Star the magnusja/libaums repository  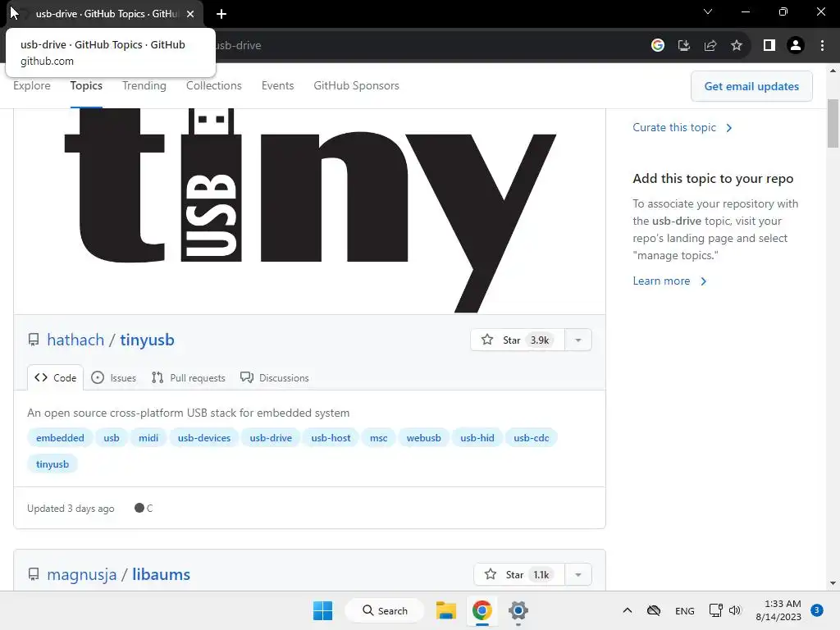pos(519,575)
